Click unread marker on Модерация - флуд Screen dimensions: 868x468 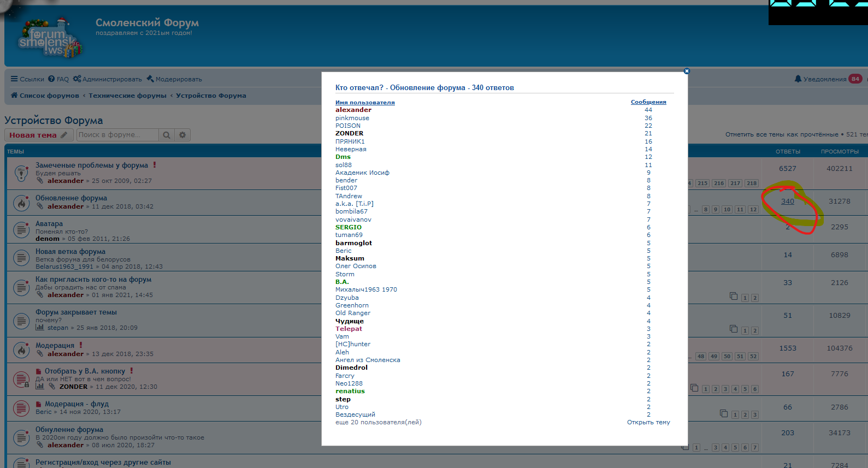tap(39, 404)
